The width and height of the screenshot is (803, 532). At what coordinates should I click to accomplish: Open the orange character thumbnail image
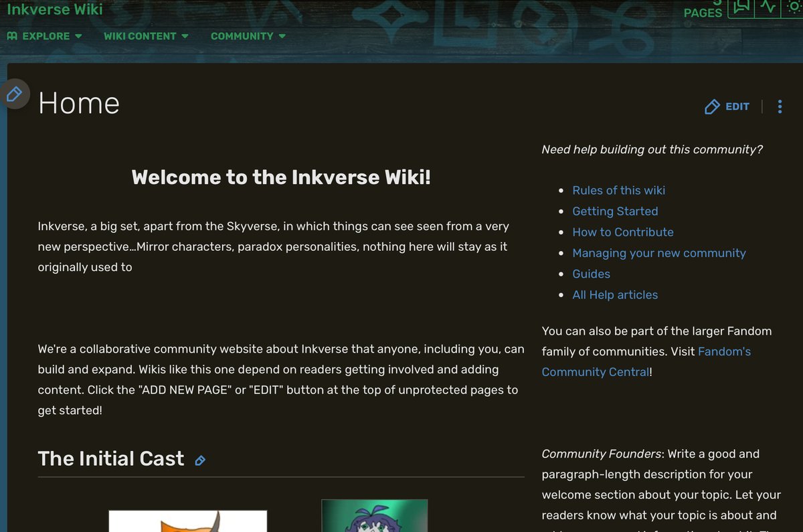188,521
